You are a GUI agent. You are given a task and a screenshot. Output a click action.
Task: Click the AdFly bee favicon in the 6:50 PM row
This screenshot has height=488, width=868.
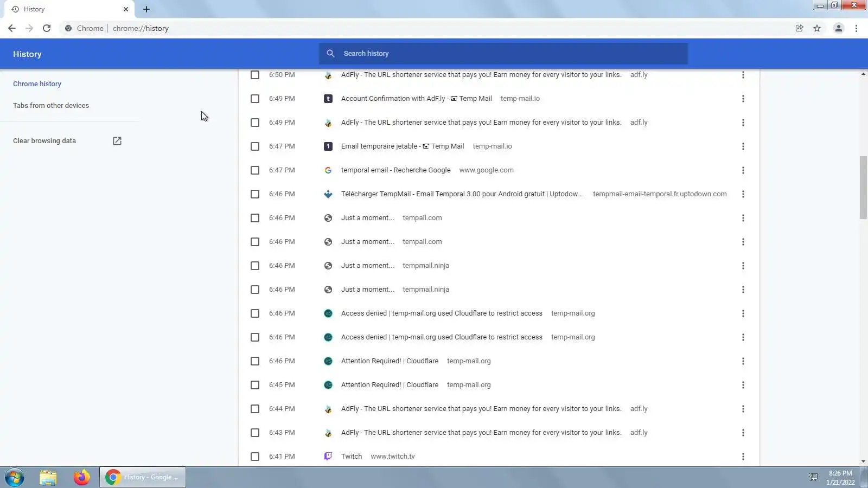[328, 75]
